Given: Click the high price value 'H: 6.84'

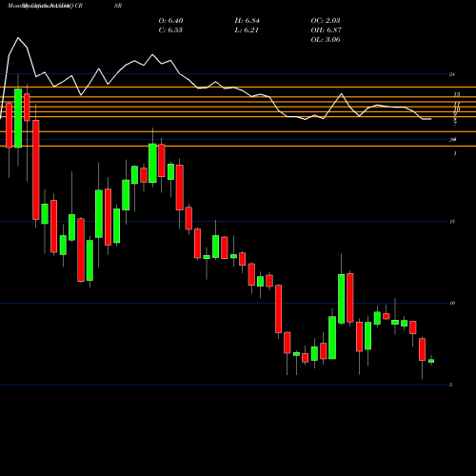Looking at the screenshot, I should tap(248, 21).
